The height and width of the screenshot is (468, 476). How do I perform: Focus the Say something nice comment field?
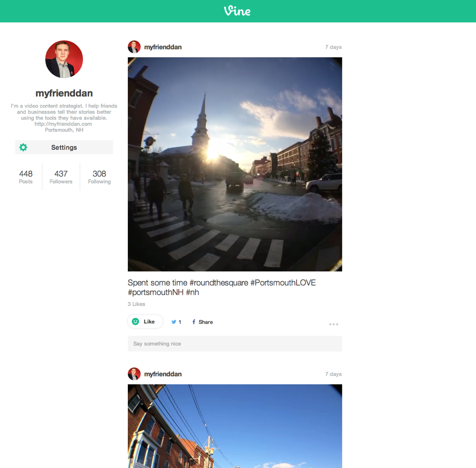tap(235, 343)
